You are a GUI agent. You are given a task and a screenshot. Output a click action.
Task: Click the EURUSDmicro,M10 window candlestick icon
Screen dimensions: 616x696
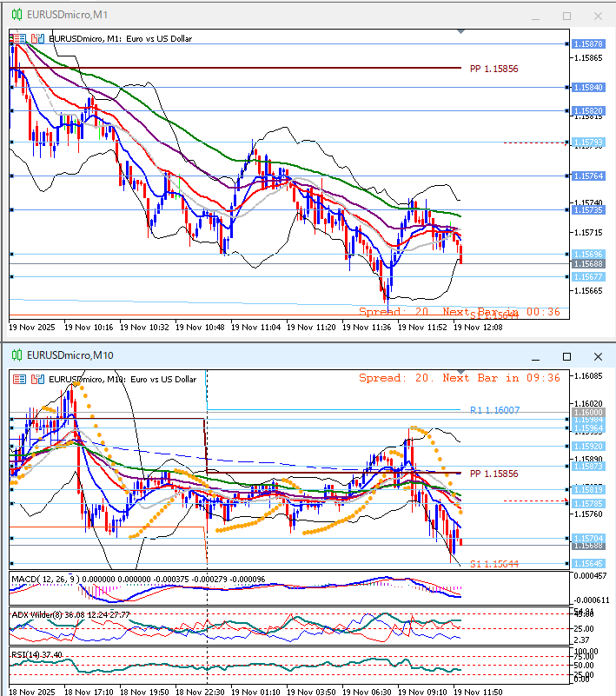coord(16,356)
